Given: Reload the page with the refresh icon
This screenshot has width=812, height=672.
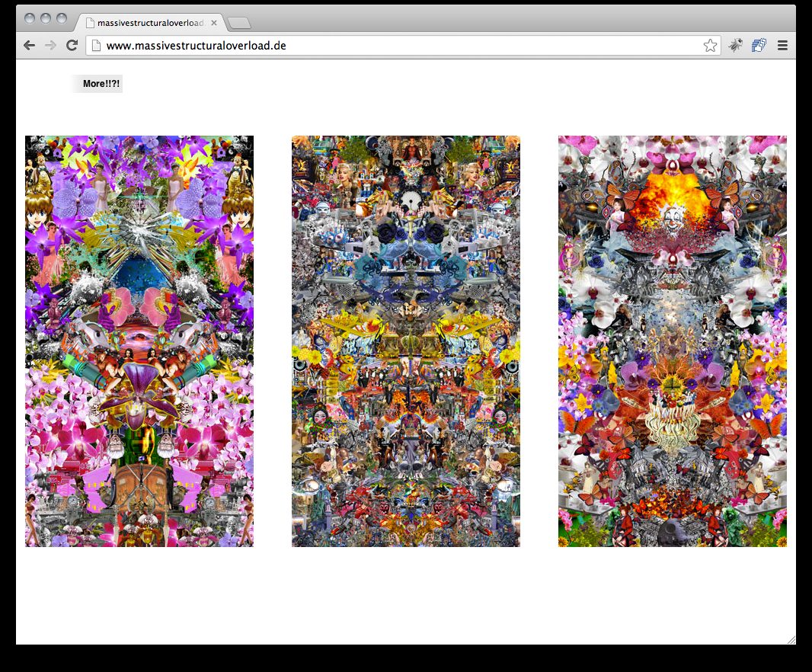Looking at the screenshot, I should point(72,46).
